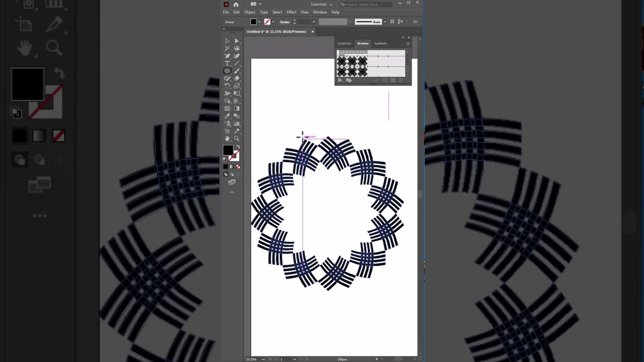Viewport: 644px width, 362px height.
Task: Open the Object menu
Action: click(250, 12)
